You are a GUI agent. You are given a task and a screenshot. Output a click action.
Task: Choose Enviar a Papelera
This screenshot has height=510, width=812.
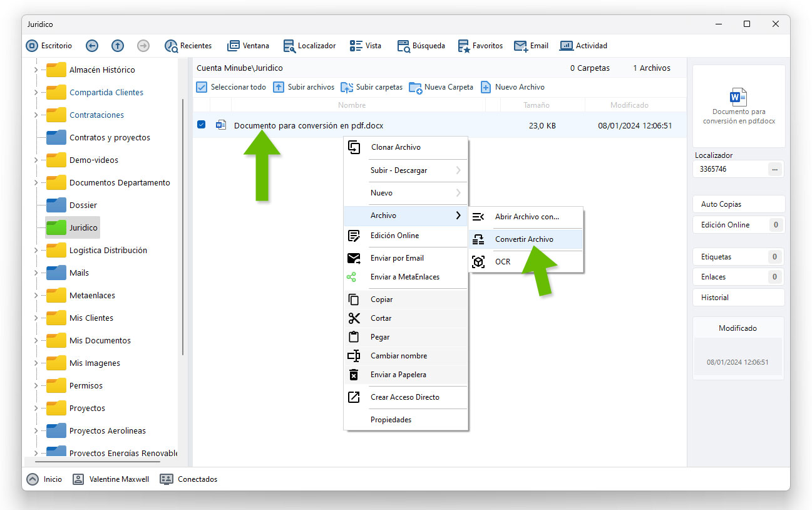click(x=406, y=375)
